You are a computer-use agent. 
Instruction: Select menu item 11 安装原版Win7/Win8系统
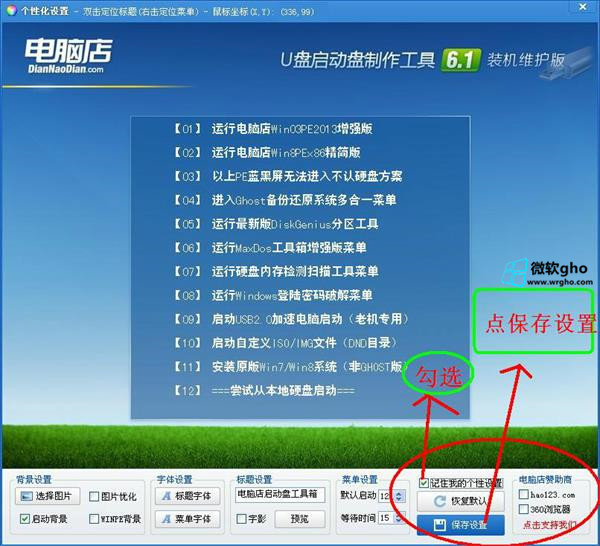pyautogui.click(x=289, y=367)
